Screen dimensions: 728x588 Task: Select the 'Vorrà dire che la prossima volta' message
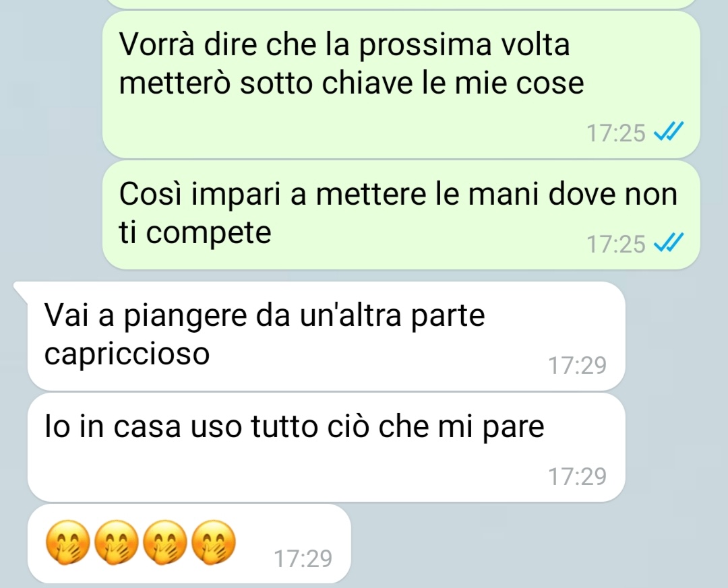[x=401, y=84]
